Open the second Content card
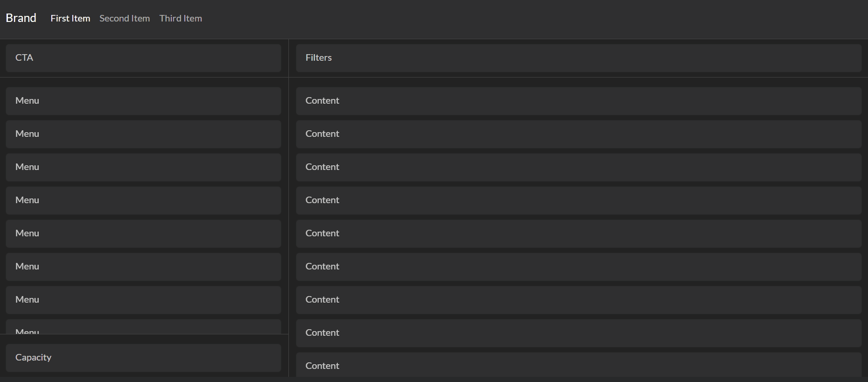868x382 pixels. click(x=579, y=134)
